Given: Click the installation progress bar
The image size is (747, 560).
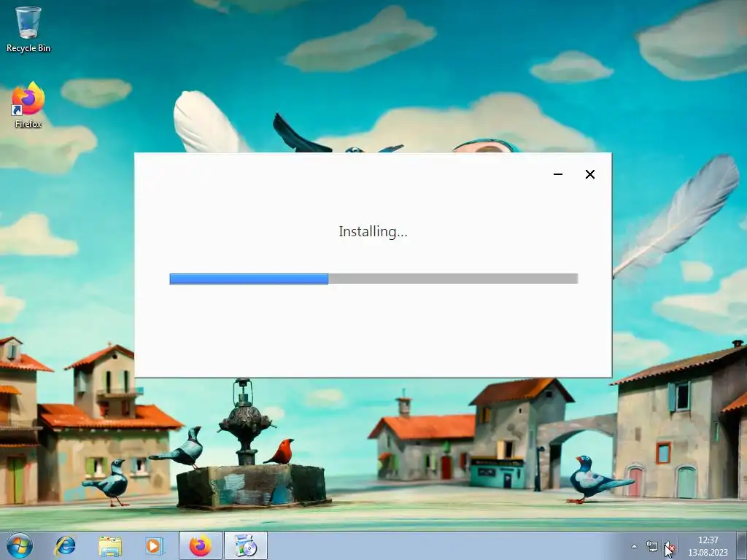Looking at the screenshot, I should [x=373, y=279].
